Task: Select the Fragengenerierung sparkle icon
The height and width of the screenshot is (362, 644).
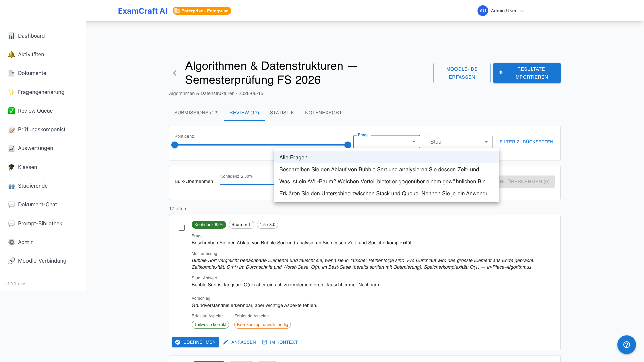Action: click(11, 92)
